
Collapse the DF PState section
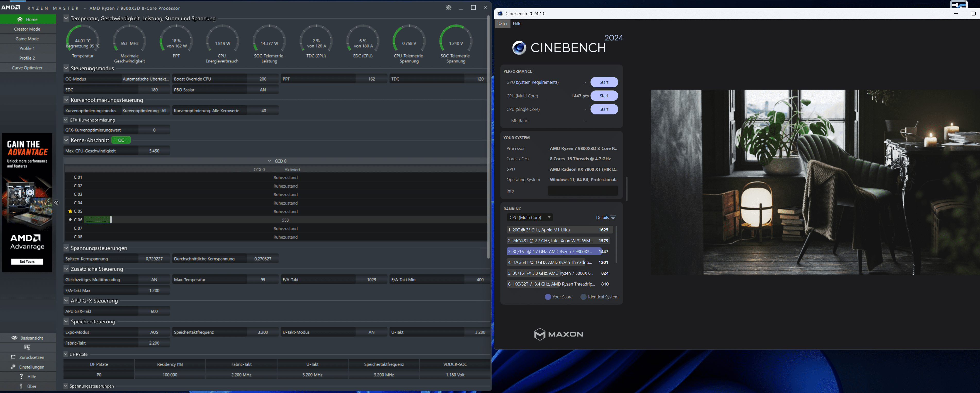65,354
